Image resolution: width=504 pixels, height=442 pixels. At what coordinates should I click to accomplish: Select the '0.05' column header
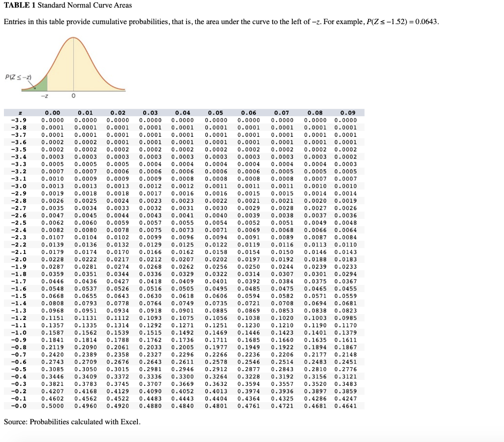pos(215,112)
